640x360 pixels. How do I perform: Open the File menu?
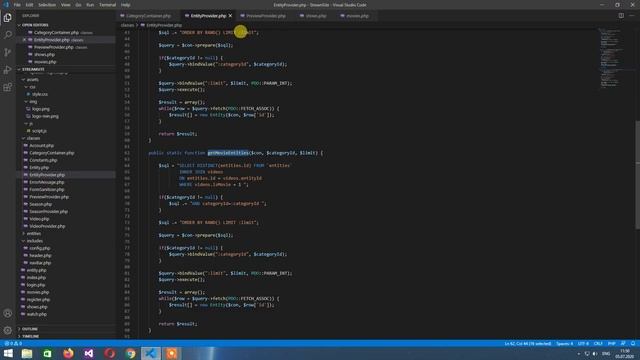(x=17, y=5)
